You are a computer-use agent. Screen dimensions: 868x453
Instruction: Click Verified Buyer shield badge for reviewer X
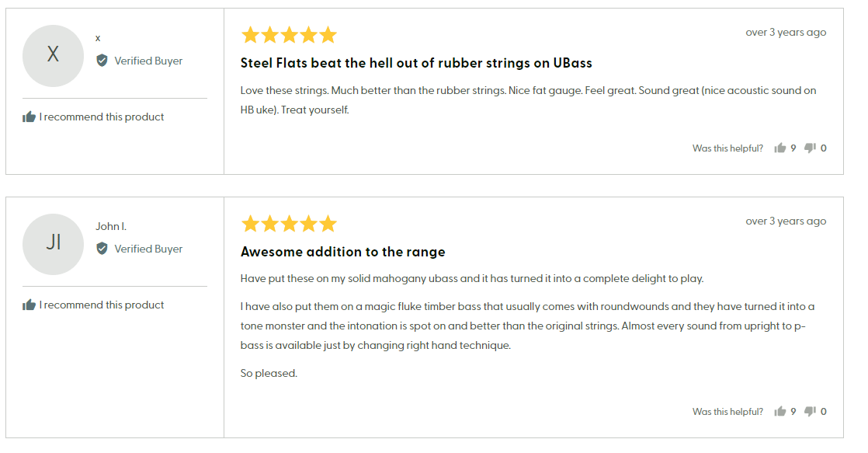click(x=102, y=61)
